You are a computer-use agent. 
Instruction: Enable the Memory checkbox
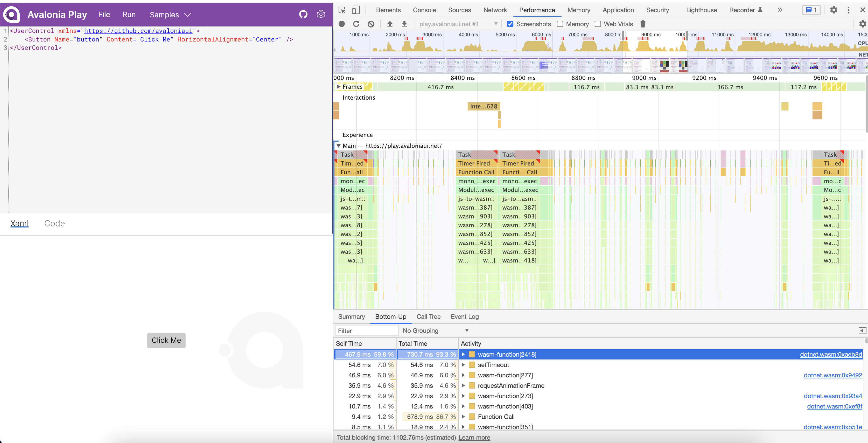click(x=560, y=24)
